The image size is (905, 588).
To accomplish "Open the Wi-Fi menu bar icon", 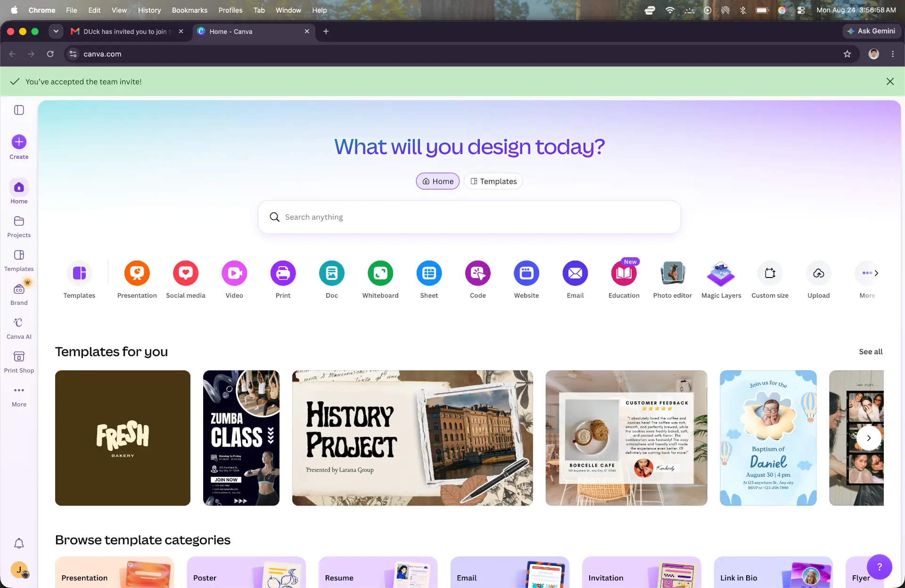I will click(x=670, y=10).
